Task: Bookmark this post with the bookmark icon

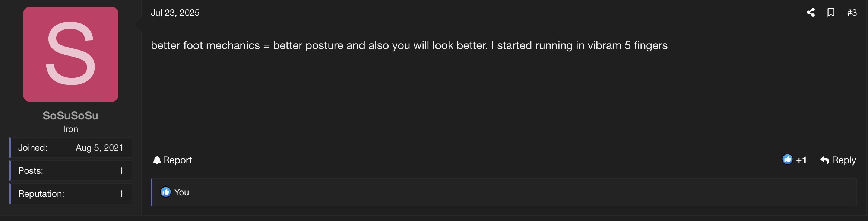Action: 831,13
